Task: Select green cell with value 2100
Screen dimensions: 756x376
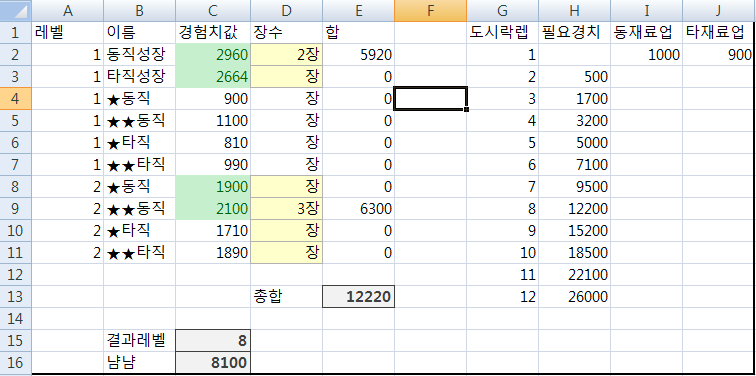Action: pos(213,209)
